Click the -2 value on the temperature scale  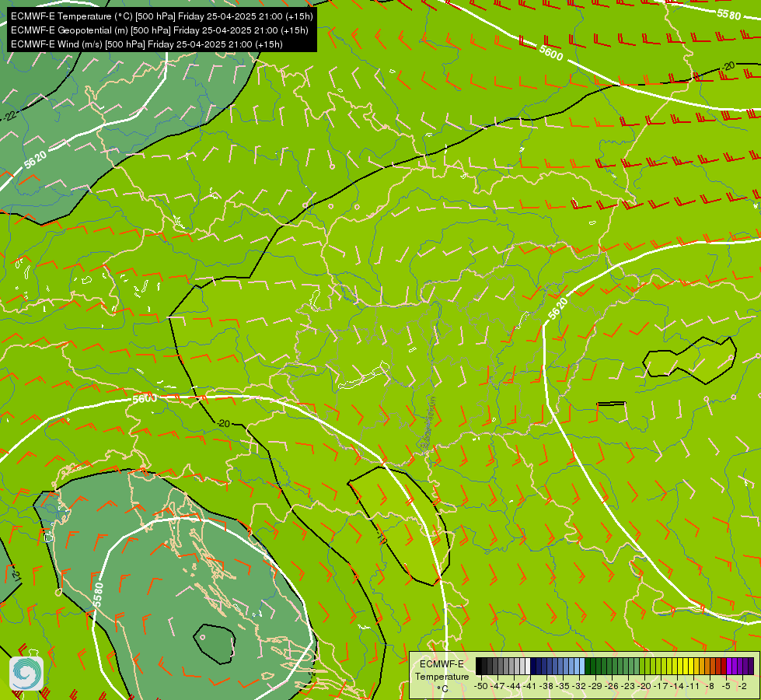click(x=742, y=686)
